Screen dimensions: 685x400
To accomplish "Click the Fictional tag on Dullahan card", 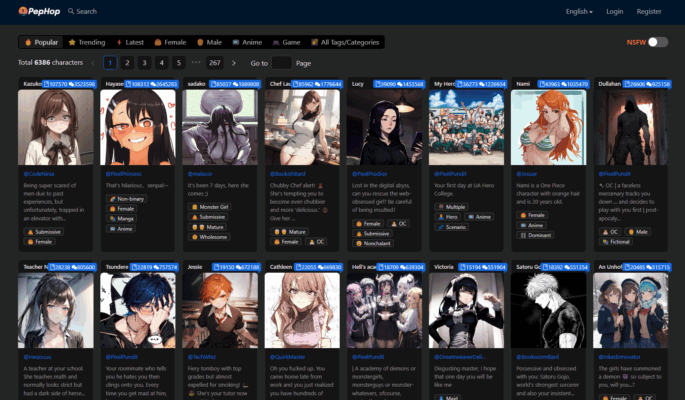I will coord(620,241).
